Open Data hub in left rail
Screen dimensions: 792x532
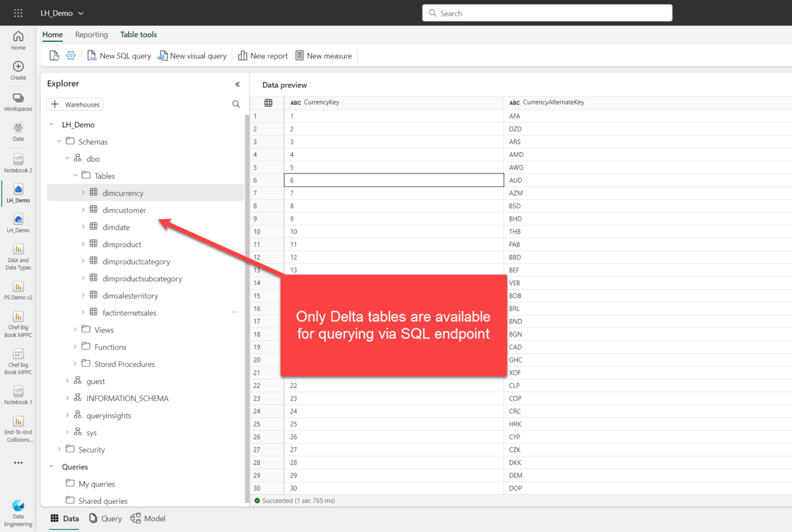click(x=18, y=132)
